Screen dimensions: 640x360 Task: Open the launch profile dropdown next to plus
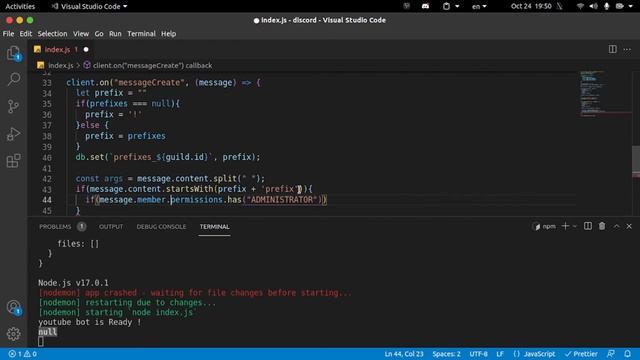pyautogui.click(x=575, y=226)
